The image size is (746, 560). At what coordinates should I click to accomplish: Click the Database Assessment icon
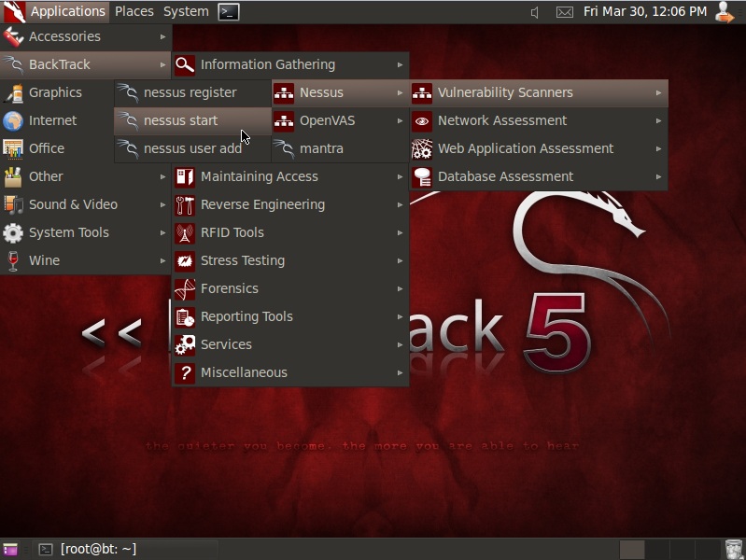point(422,177)
